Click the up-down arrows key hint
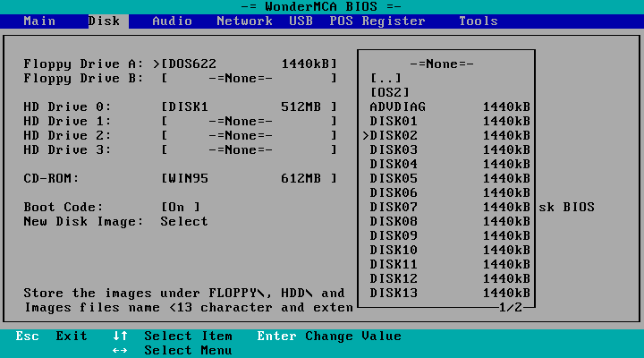644x358 pixels. (120, 336)
